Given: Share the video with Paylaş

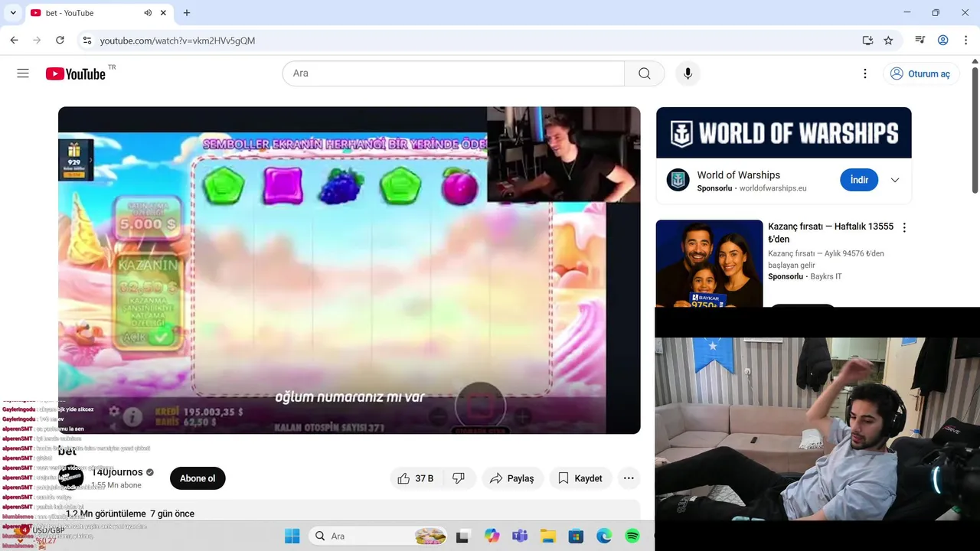Looking at the screenshot, I should tap(511, 478).
